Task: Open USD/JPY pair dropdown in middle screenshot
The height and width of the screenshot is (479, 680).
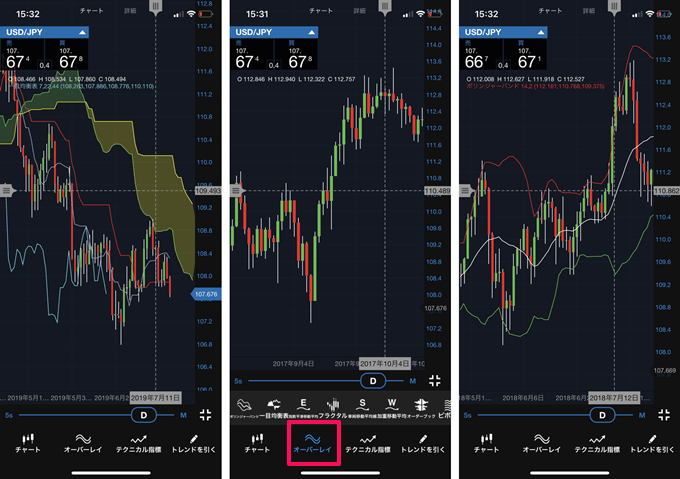Action: pyautogui.click(x=274, y=32)
